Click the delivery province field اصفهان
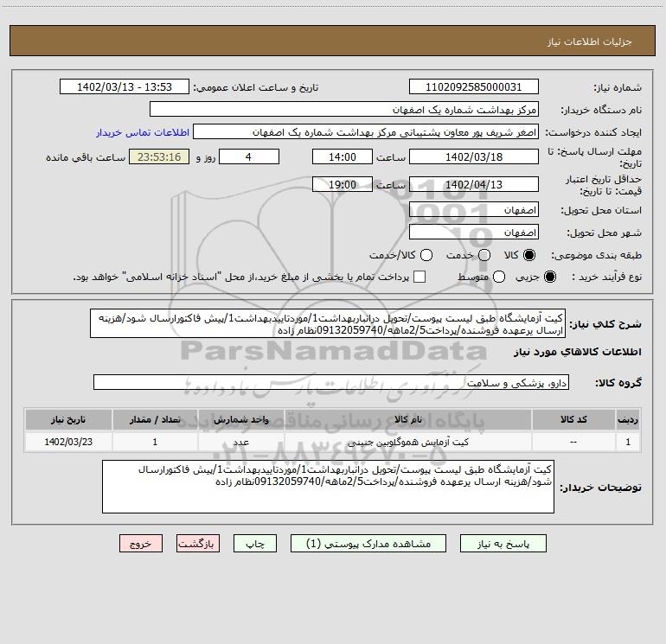666x644 pixels. tap(474, 210)
